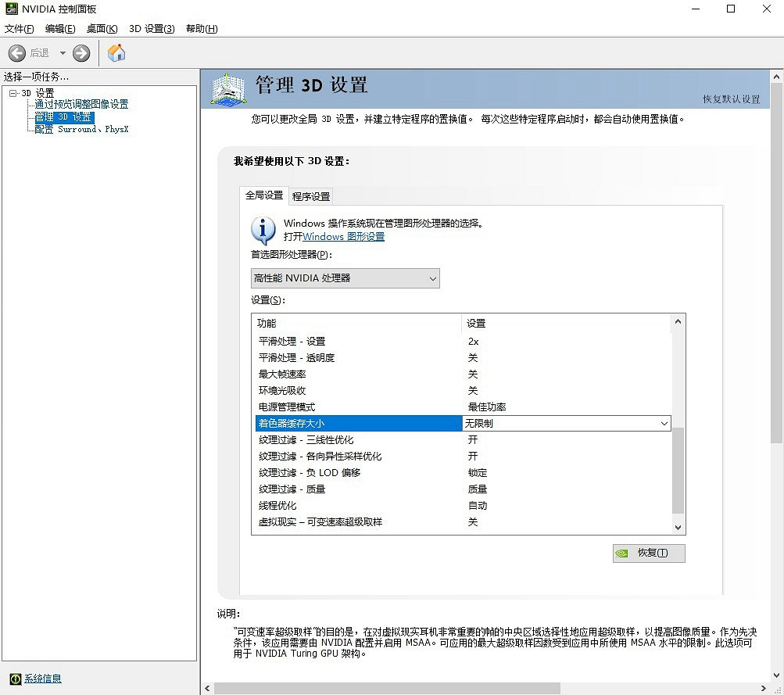Click the settings list scroll down arrow
Image resolution: width=784 pixels, height=695 pixels.
pyautogui.click(x=678, y=528)
